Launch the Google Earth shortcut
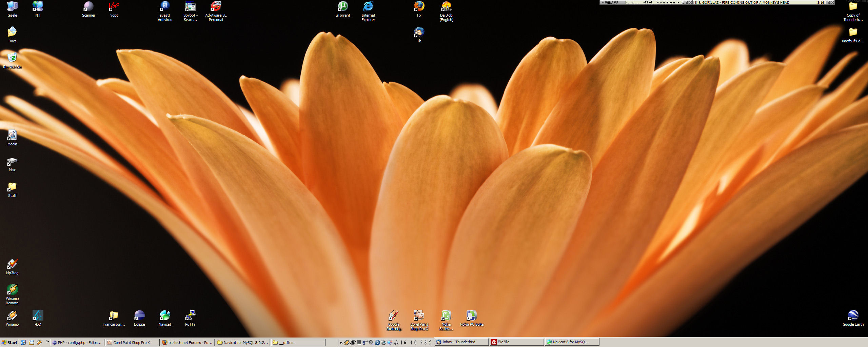This screenshot has height=347, width=868. tap(853, 318)
